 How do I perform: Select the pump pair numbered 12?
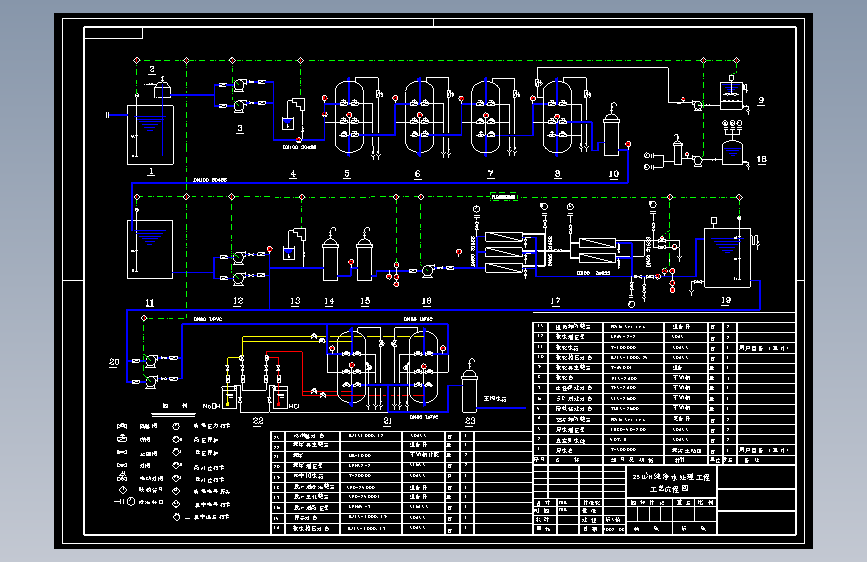(x=241, y=266)
